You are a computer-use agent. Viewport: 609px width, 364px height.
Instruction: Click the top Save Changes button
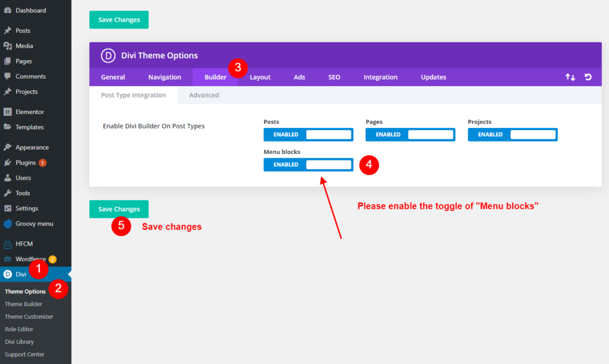click(119, 20)
